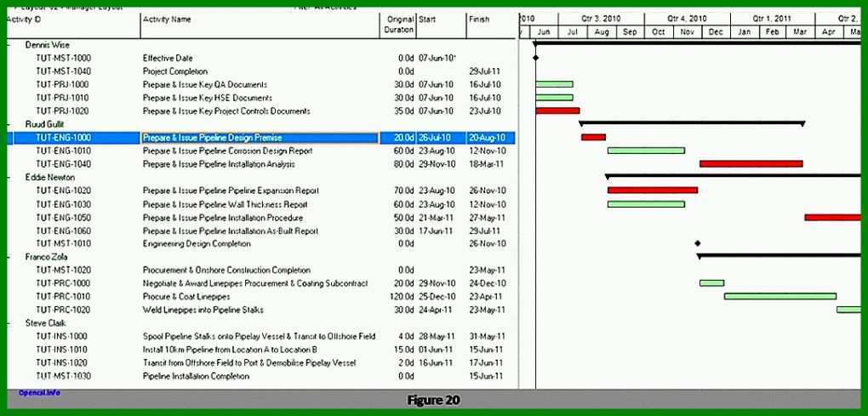The height and width of the screenshot is (416, 868).
Task: Click the 'Engineering Design Completion' milestone name
Action: click(x=197, y=244)
